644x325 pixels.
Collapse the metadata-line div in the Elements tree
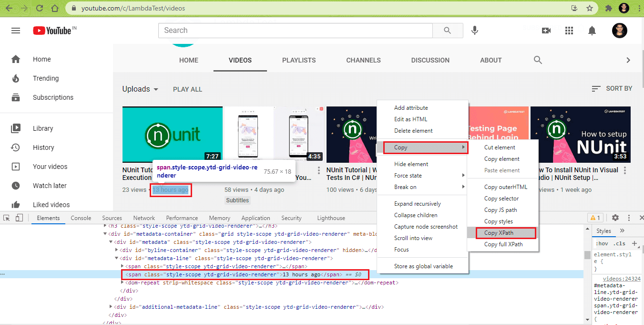click(117, 258)
